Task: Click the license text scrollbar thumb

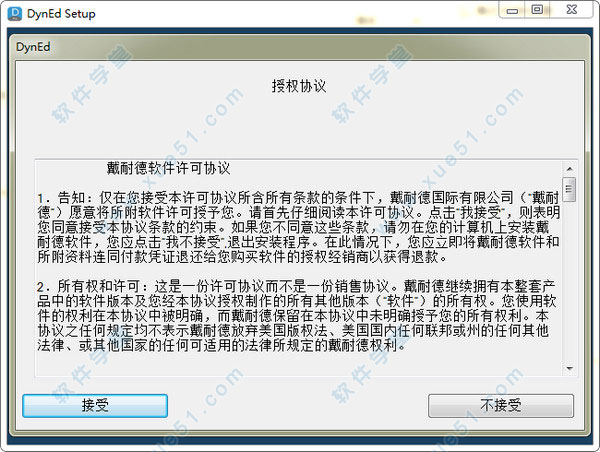Action: 569,189
